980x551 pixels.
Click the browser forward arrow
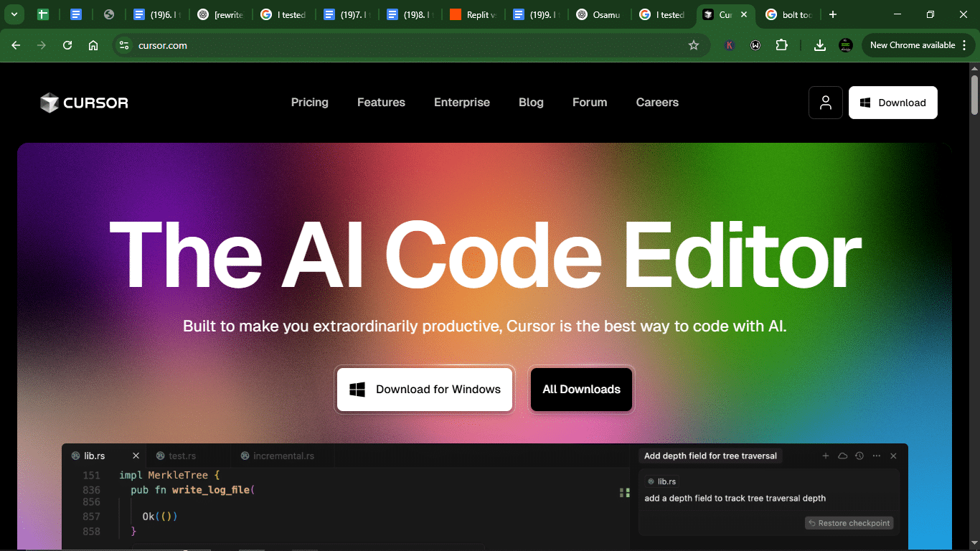pos(42,45)
